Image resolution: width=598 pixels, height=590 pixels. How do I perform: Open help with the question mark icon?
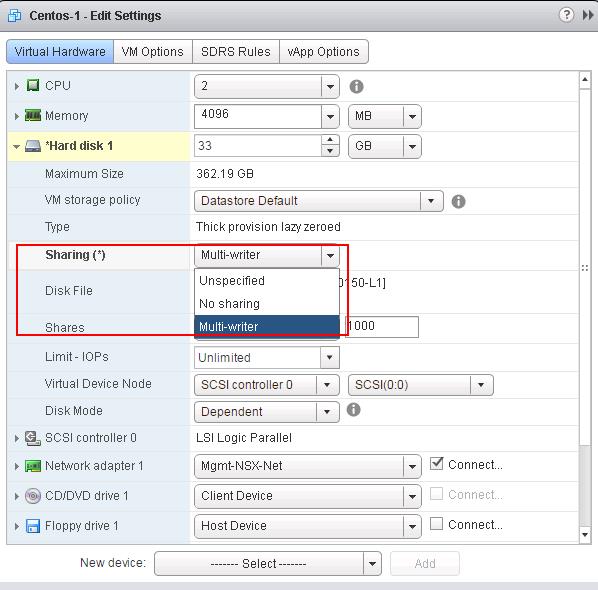[x=566, y=15]
